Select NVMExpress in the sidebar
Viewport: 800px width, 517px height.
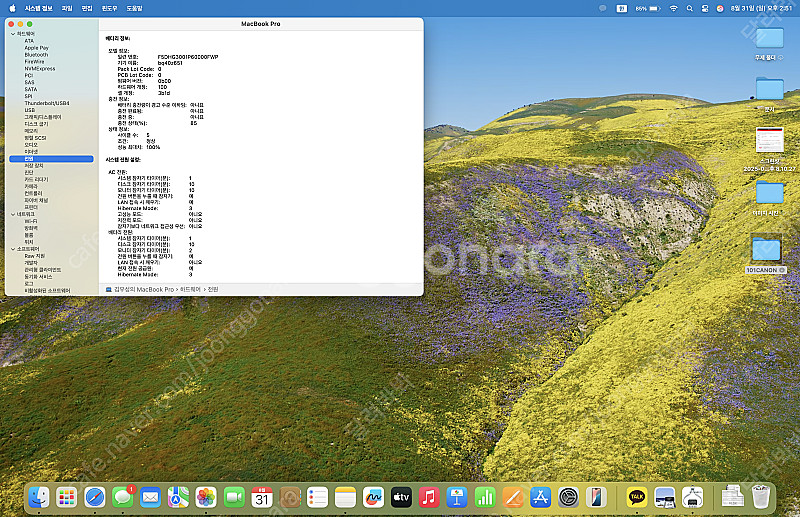(x=40, y=68)
